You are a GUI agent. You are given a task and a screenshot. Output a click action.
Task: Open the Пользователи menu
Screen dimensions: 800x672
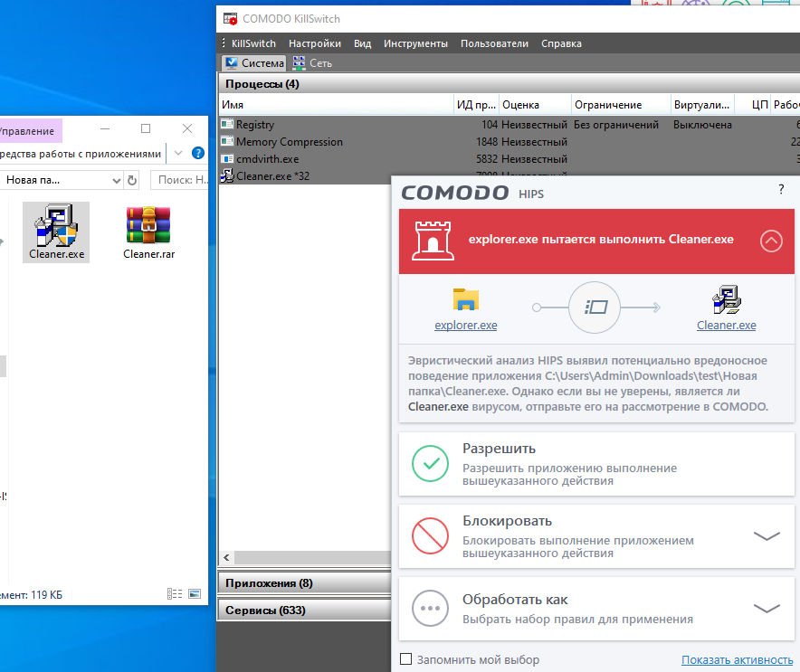[x=494, y=43]
